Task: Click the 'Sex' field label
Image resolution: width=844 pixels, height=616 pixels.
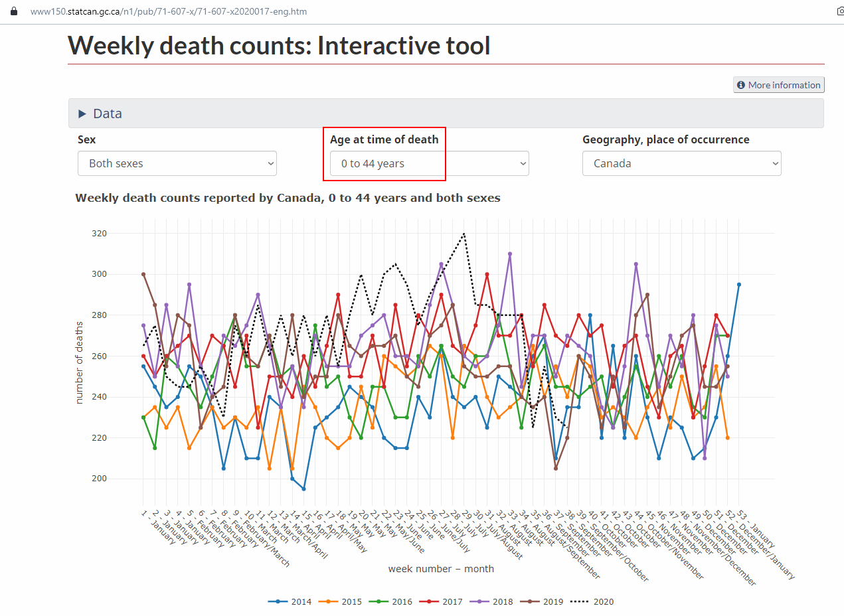Action: pyautogui.click(x=87, y=139)
